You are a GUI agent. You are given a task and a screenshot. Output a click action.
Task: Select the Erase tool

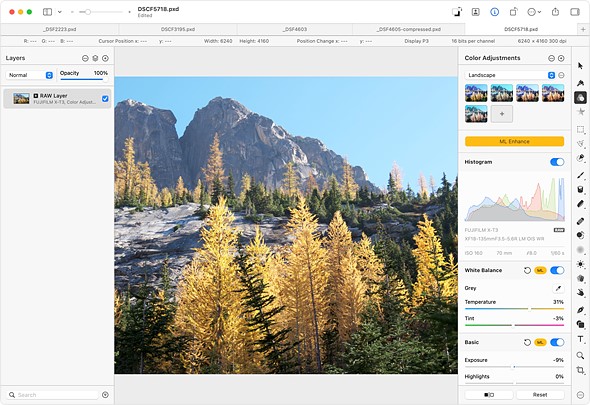[580, 204]
